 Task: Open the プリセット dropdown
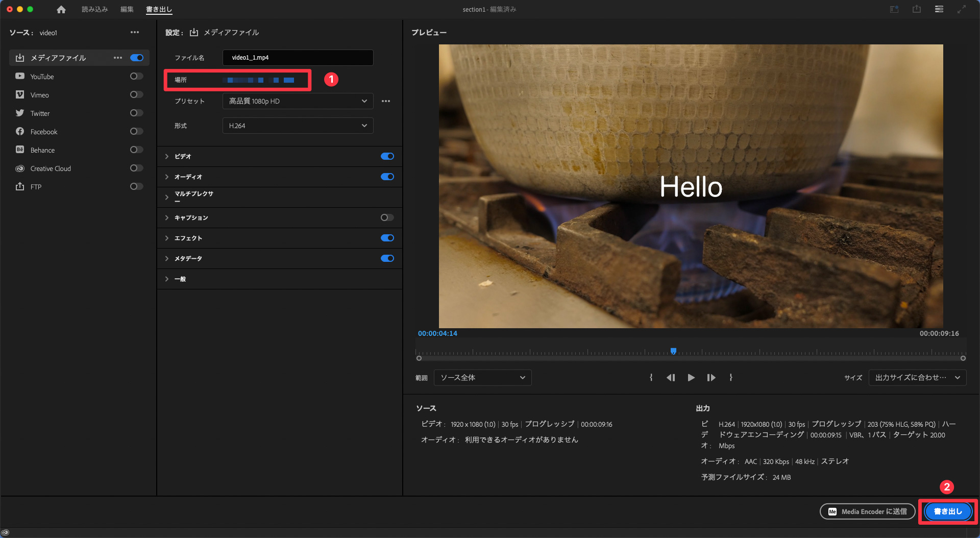[x=298, y=101]
